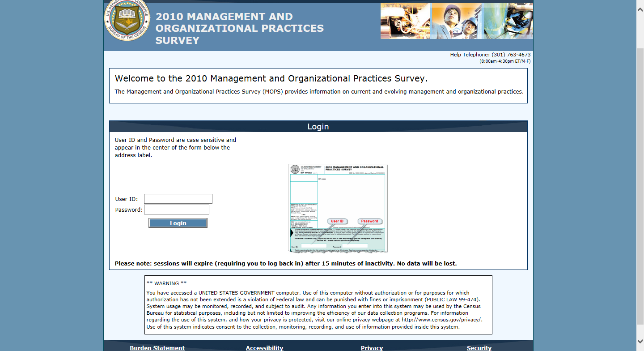Image resolution: width=644 pixels, height=351 pixels.
Task: Open the Burden Statement link
Action: pyautogui.click(x=157, y=348)
